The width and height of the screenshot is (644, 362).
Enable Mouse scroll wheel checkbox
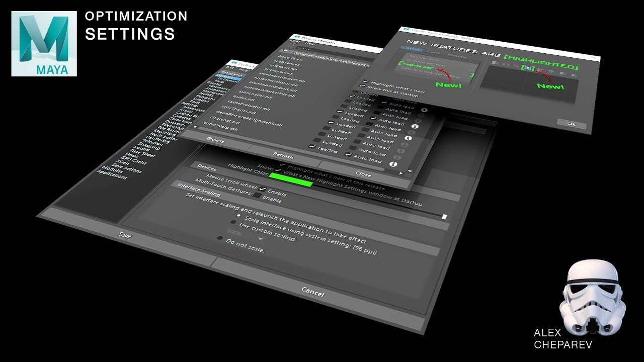[262, 189]
